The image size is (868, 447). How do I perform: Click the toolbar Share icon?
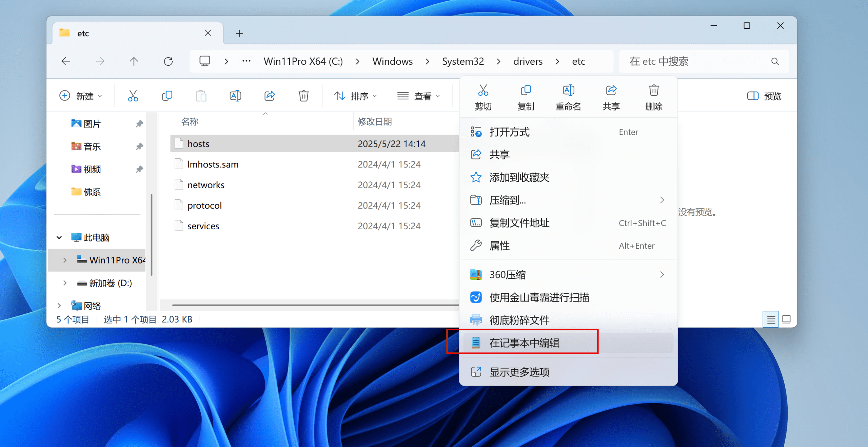coord(270,96)
